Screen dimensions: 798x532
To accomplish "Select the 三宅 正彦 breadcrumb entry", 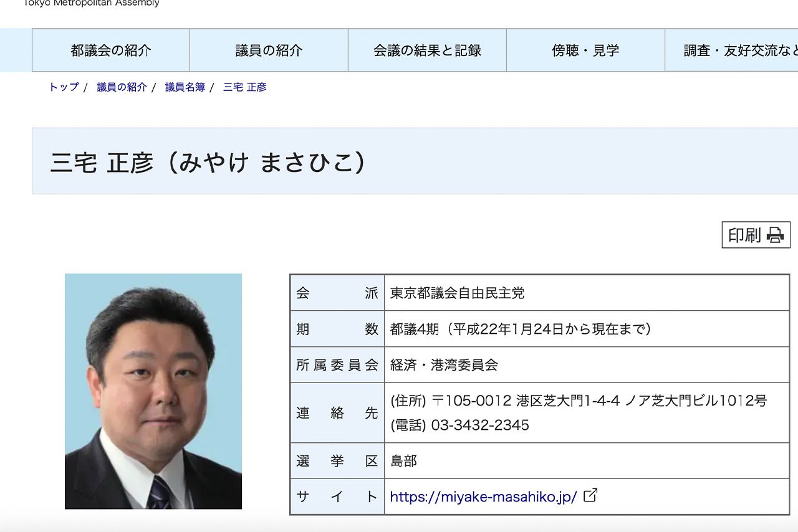I will pyautogui.click(x=244, y=87).
